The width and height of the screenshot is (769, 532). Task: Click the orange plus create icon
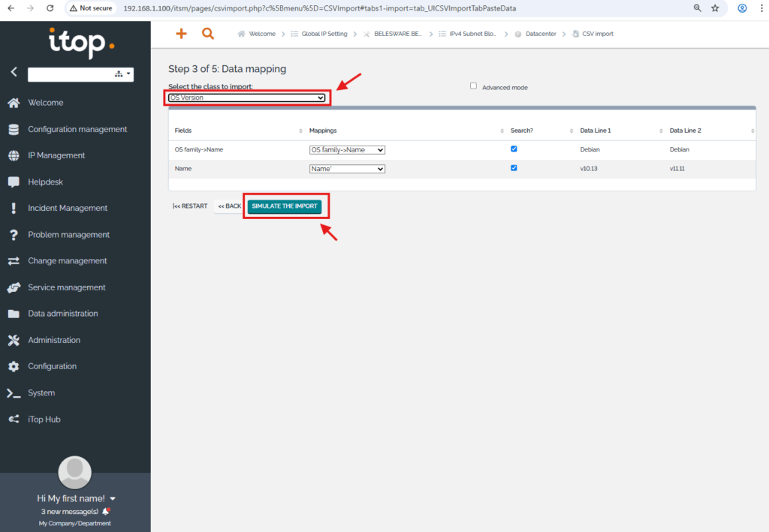[180, 34]
